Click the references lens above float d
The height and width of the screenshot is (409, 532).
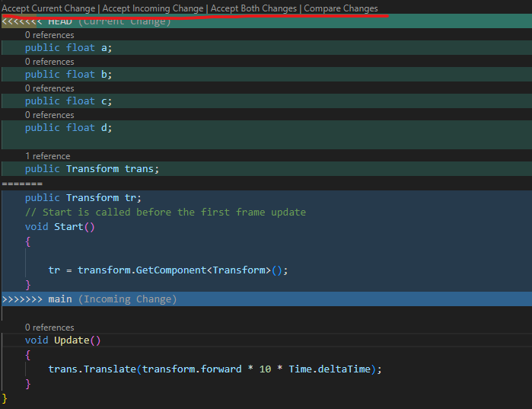pos(49,115)
